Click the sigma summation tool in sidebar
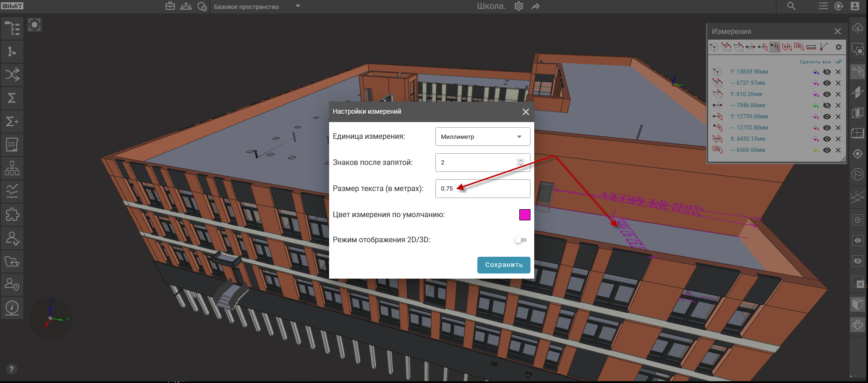Viewport: 868px width, 383px height. (12, 98)
